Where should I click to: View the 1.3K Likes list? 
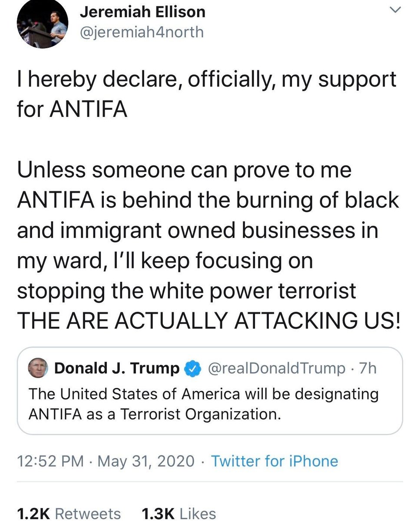coord(179,514)
